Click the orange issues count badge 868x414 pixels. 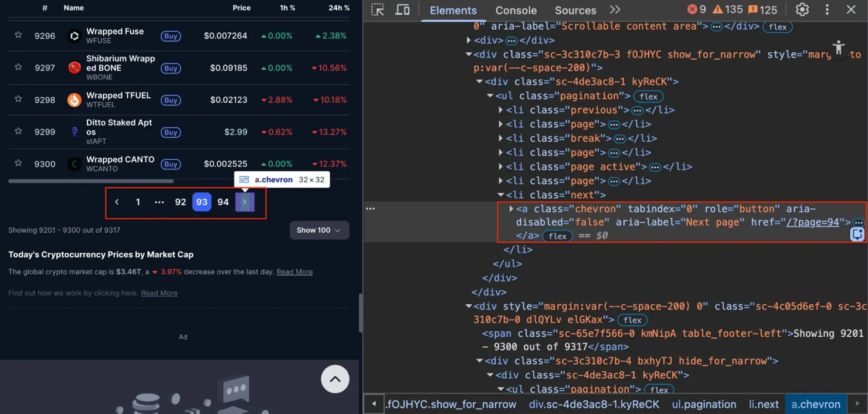pyautogui.click(x=762, y=10)
